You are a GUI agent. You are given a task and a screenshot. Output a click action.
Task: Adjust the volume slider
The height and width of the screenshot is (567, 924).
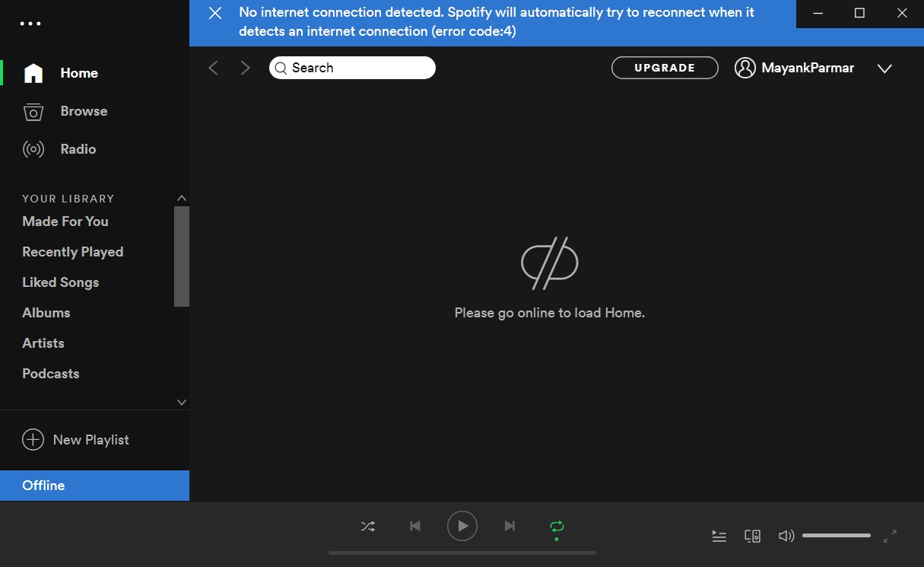tap(837, 536)
